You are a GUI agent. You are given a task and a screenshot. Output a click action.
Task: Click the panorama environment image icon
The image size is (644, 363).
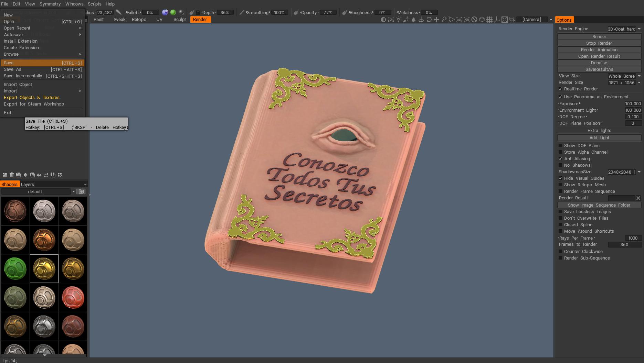[x=391, y=20]
